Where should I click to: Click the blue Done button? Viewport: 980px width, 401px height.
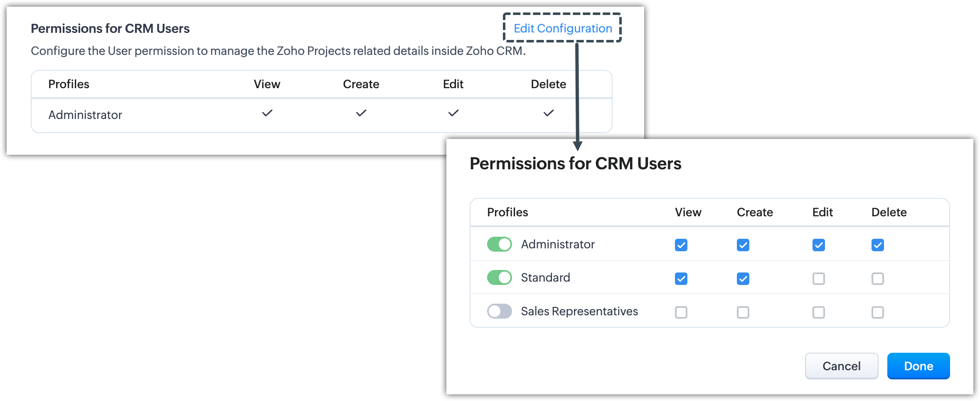click(x=918, y=366)
